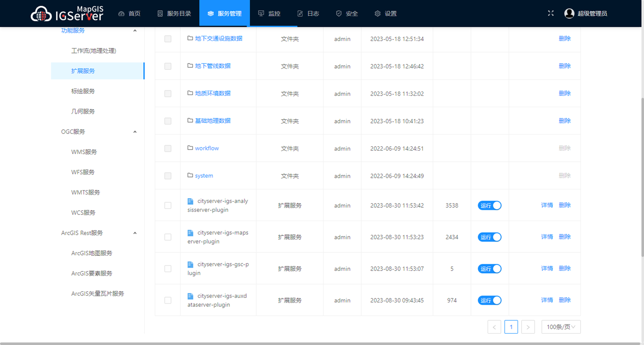Click folder icon of 地下管线数据
This screenshot has width=644, height=345.
(190, 66)
